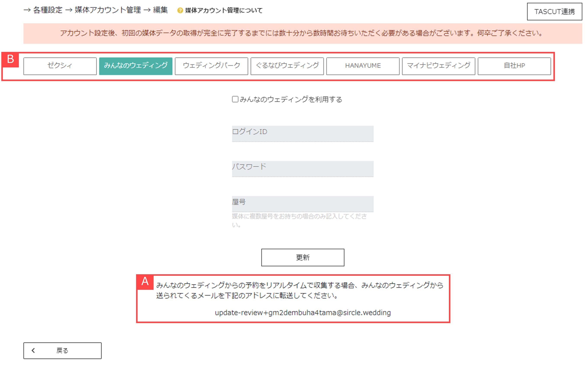Image resolution: width=588 pixels, height=365 pixels.
Task: Click the 屋号 input field
Action: click(x=302, y=204)
